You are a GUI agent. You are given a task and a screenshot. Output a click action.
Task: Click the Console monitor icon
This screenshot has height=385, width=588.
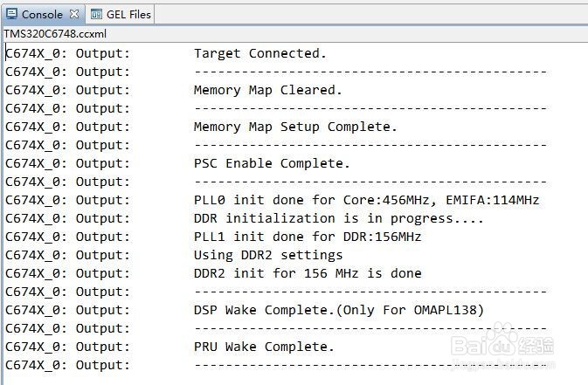(x=11, y=14)
